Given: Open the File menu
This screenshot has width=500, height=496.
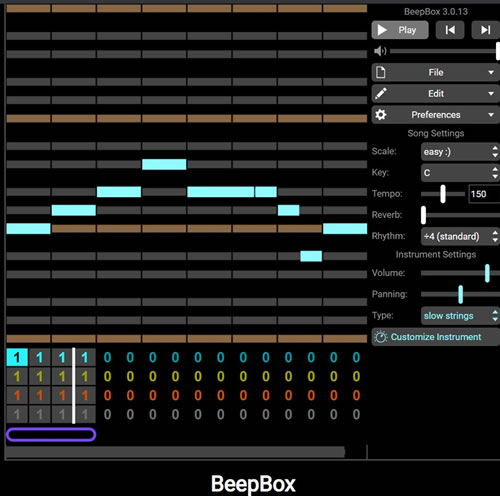Looking at the screenshot, I should [x=436, y=72].
